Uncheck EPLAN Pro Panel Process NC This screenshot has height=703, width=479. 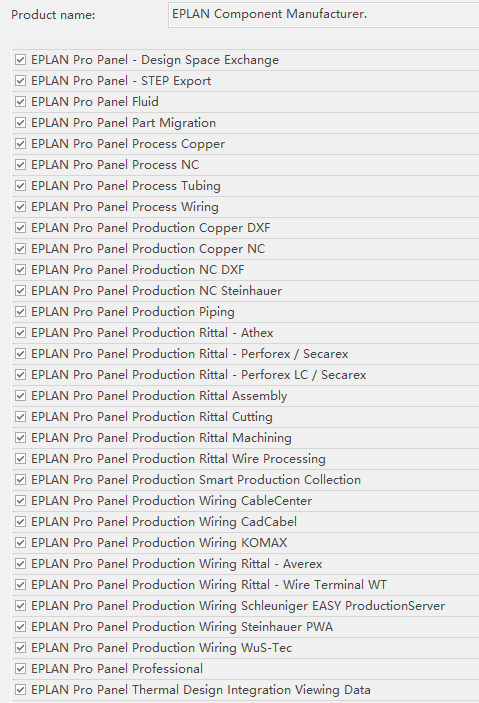tap(21, 165)
